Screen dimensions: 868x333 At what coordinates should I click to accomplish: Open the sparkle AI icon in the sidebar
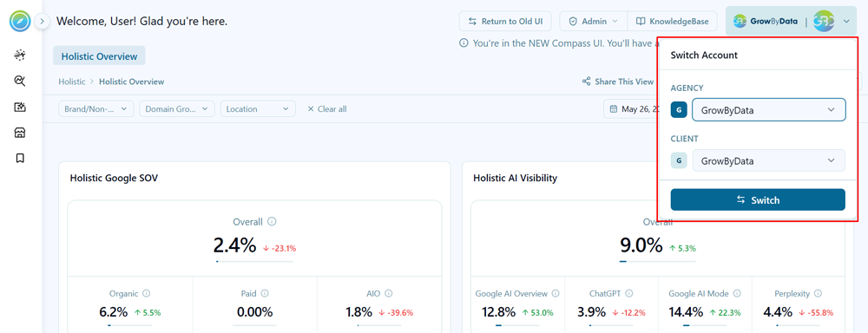pos(20,55)
